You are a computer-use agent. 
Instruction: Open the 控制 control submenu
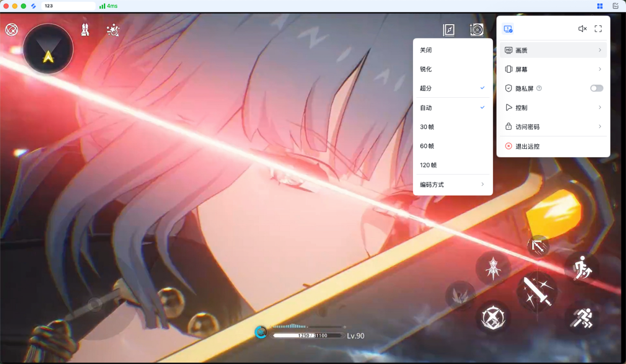(553, 107)
